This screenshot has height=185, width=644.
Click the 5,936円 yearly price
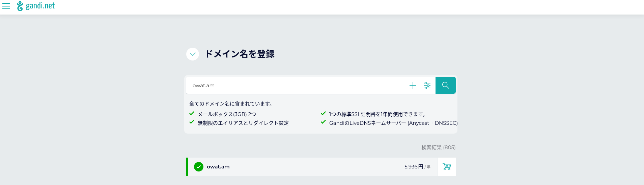pos(417,167)
